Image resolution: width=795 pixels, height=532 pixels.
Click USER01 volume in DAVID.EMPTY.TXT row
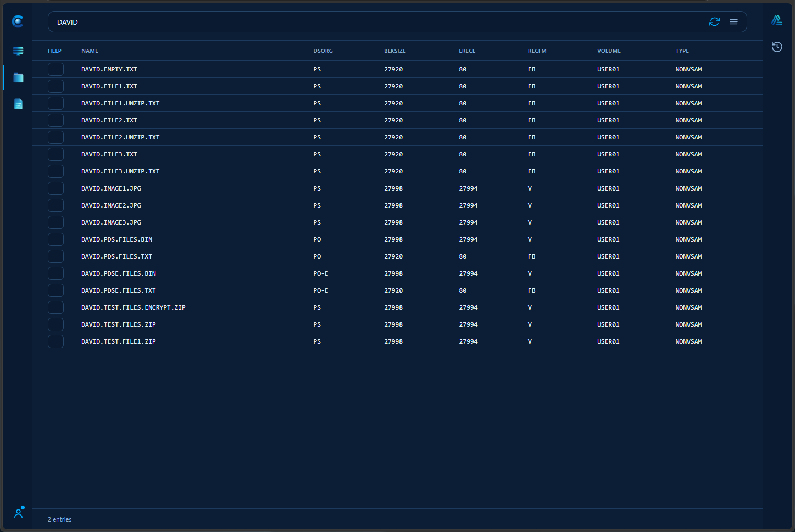[x=608, y=69]
